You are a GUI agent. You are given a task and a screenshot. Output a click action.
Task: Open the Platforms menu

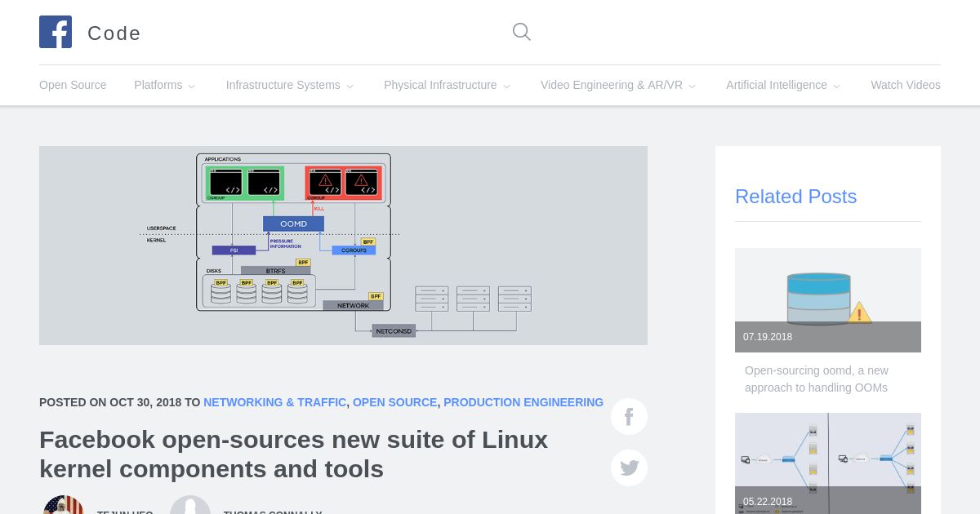click(x=158, y=85)
